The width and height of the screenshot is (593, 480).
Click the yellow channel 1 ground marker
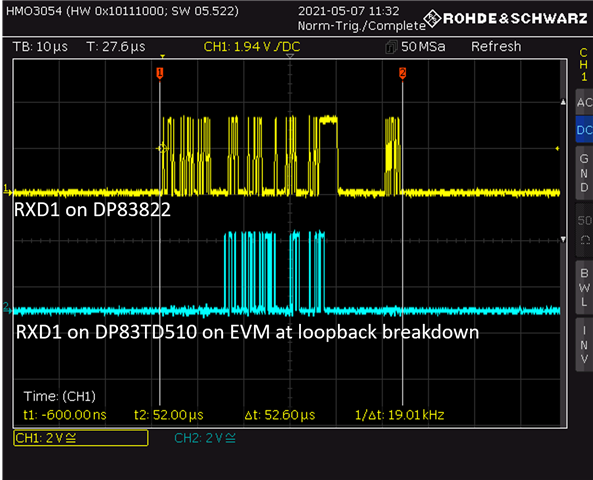click(7, 189)
